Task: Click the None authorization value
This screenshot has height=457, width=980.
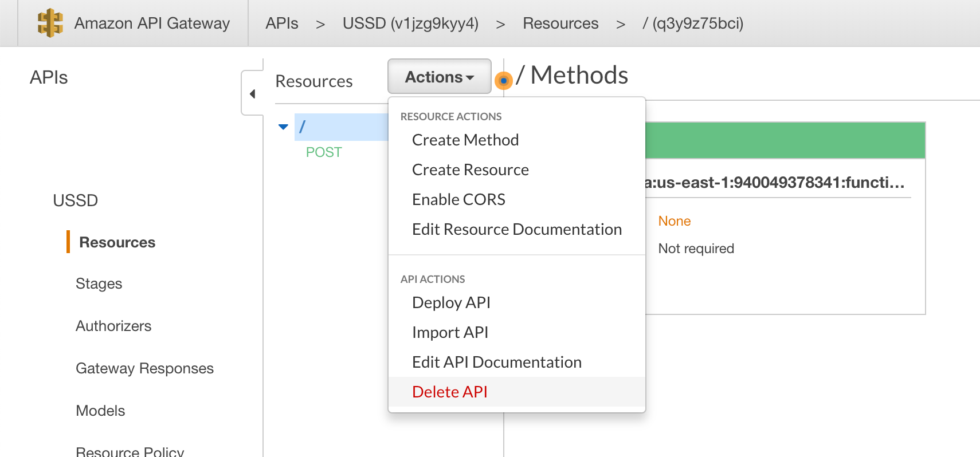Action: coord(675,221)
